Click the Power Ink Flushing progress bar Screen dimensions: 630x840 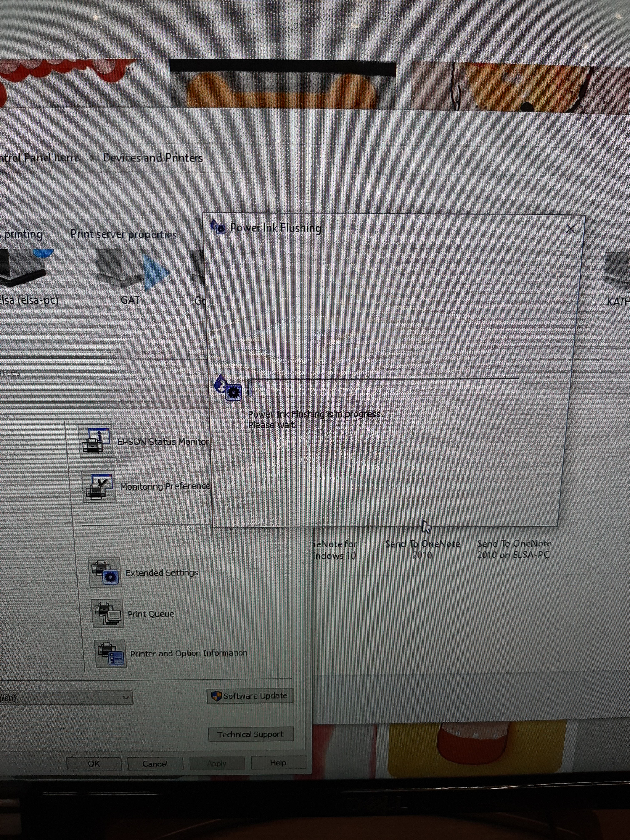click(384, 387)
